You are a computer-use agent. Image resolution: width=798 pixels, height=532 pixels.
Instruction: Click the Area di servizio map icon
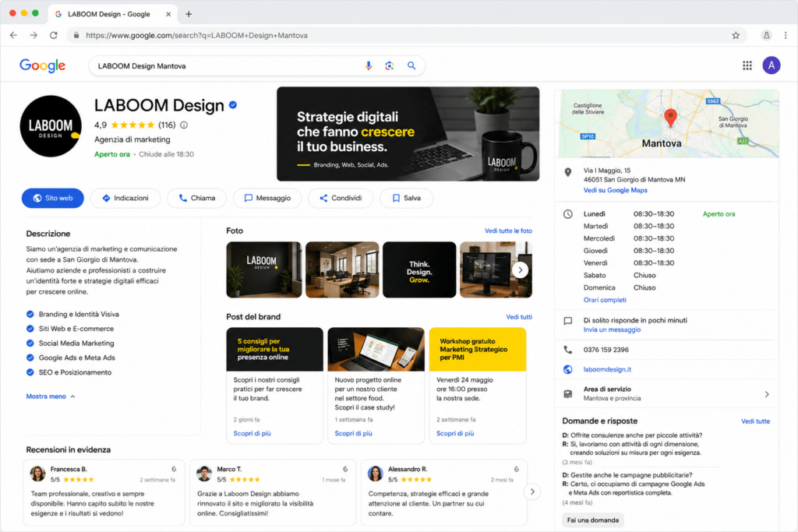point(568,393)
